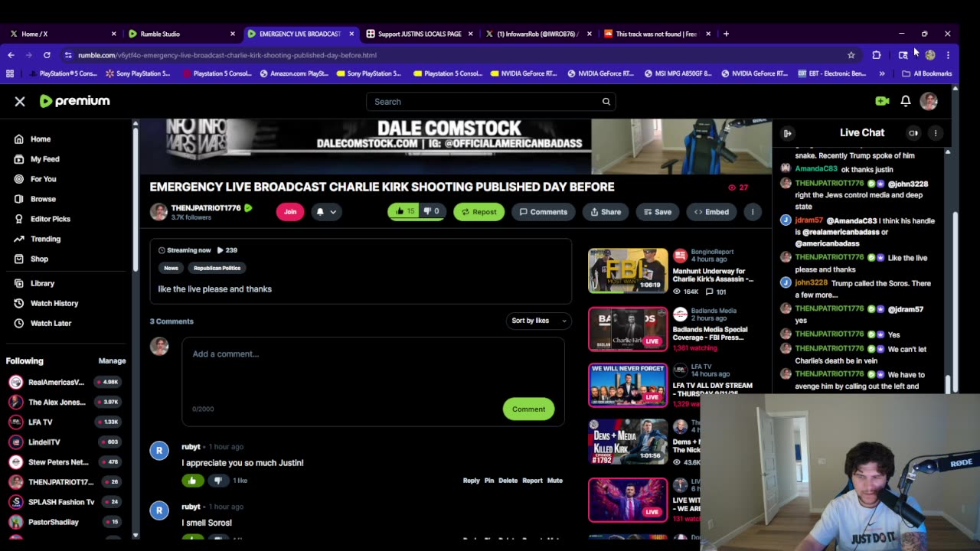Image resolution: width=980 pixels, height=551 pixels.
Task: Switch to Support Justins Locals Page tab
Action: pyautogui.click(x=418, y=34)
